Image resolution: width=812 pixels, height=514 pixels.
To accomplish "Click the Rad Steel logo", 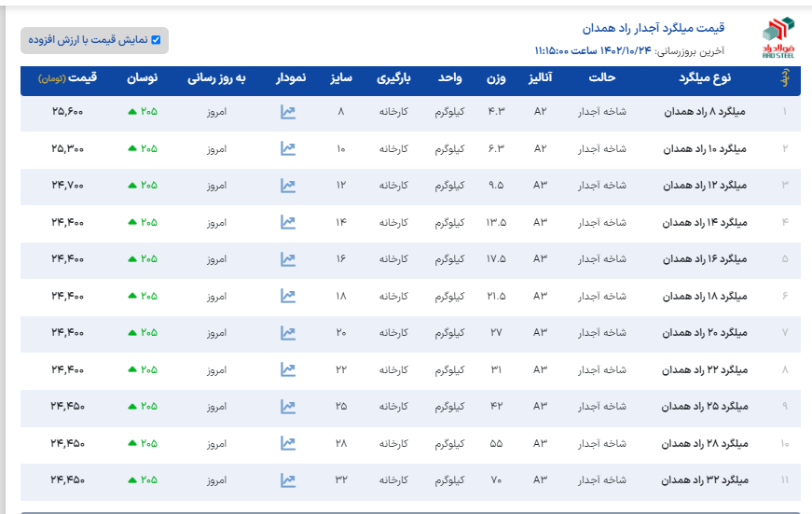I will [x=778, y=38].
